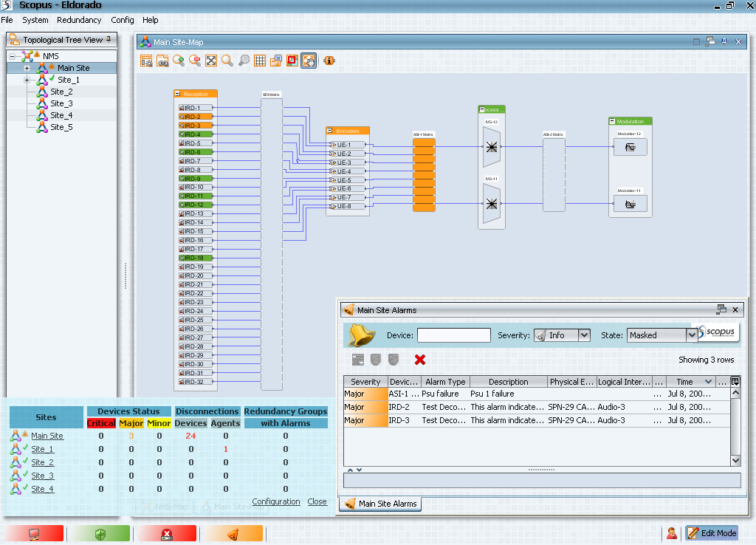Zoom out on the site map
Image resolution: width=756 pixels, height=545 pixels.
tap(195, 61)
